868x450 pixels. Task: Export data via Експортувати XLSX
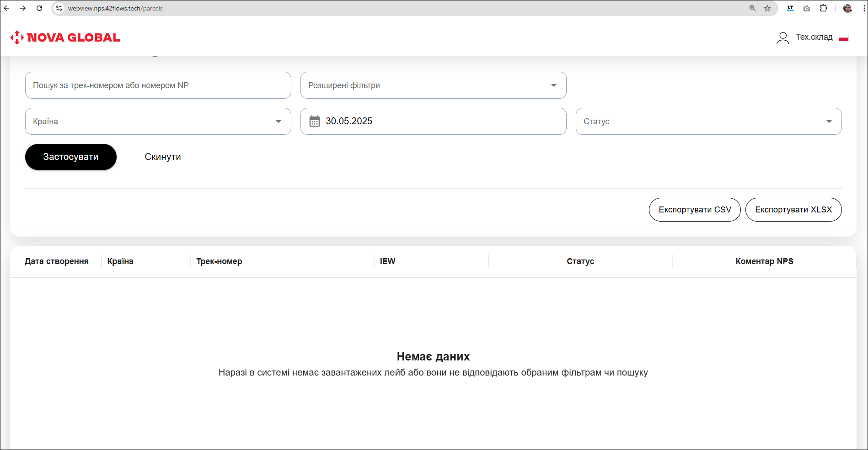(793, 210)
